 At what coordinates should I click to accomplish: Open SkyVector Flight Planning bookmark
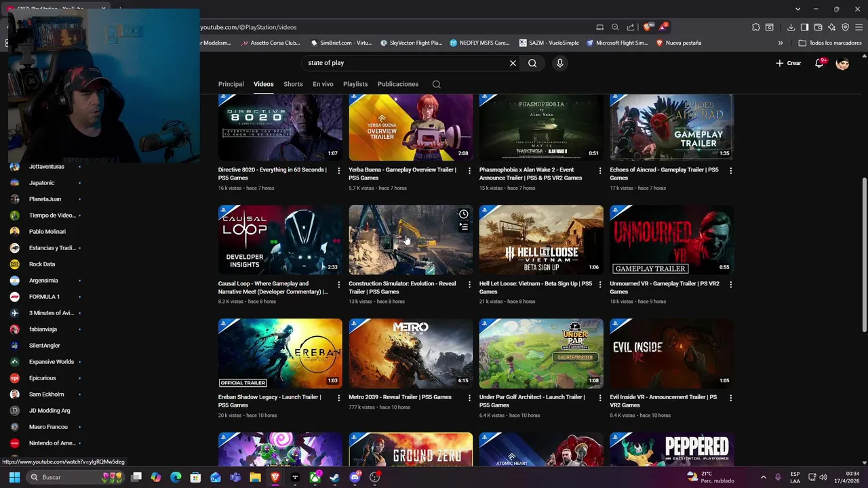(x=412, y=43)
